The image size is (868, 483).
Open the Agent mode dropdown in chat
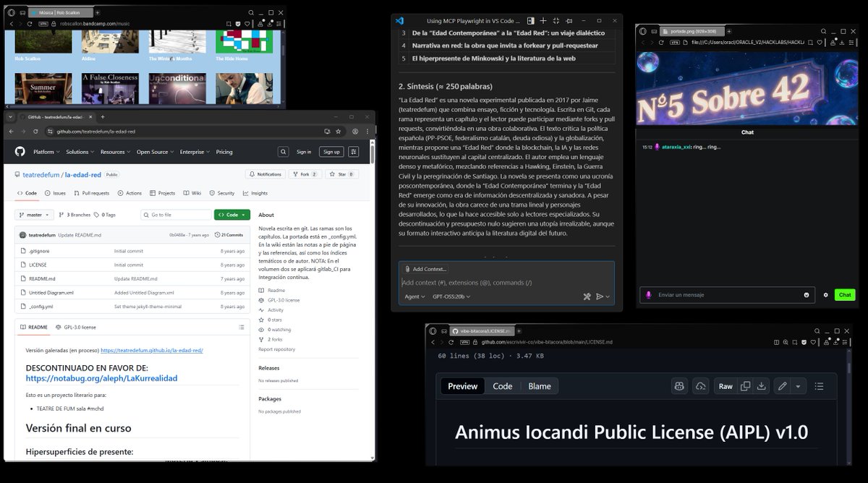tap(415, 296)
